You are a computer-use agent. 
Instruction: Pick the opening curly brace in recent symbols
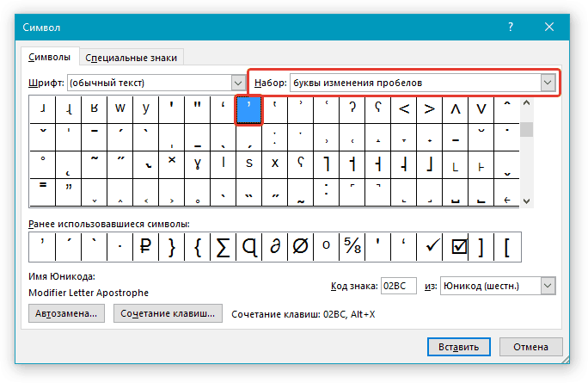pos(197,248)
